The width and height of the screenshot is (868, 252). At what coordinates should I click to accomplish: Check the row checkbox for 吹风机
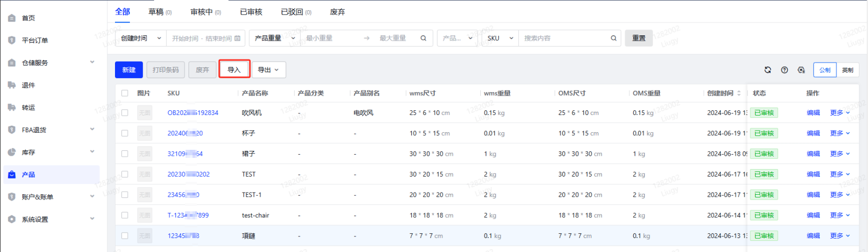click(x=125, y=113)
